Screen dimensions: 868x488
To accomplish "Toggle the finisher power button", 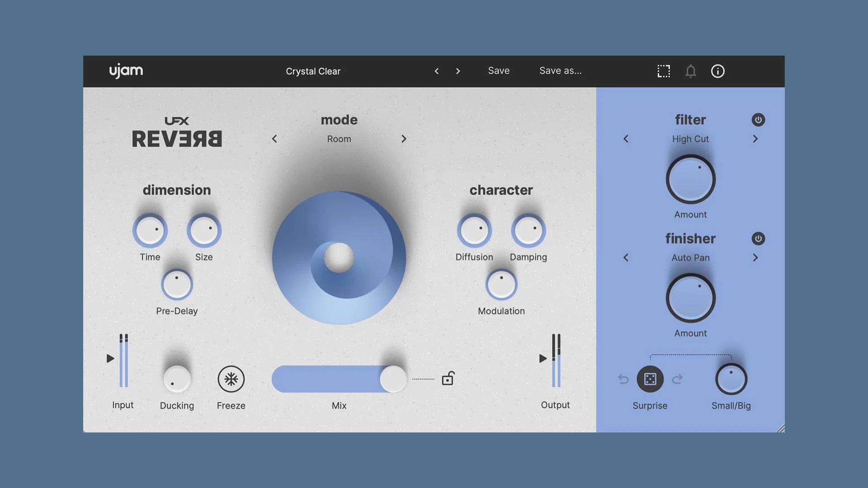I will pyautogui.click(x=758, y=239).
